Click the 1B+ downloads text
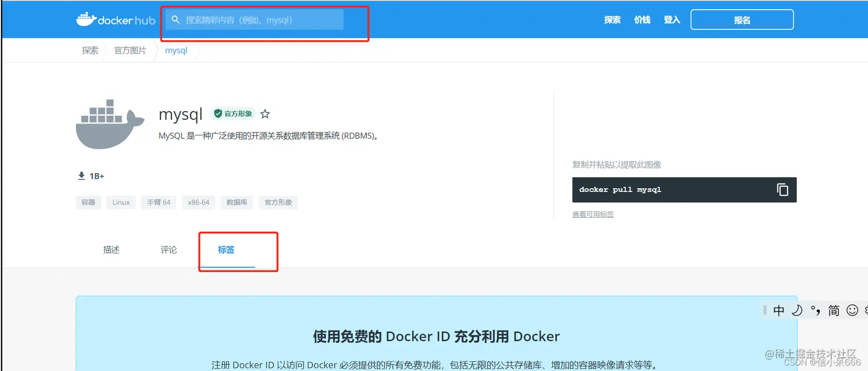Viewport: 868px width, 371px height. click(97, 176)
